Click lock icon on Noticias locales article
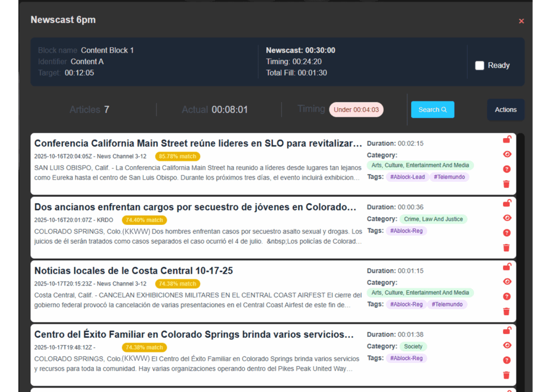Viewport: 551px width, 392px height. (x=506, y=267)
